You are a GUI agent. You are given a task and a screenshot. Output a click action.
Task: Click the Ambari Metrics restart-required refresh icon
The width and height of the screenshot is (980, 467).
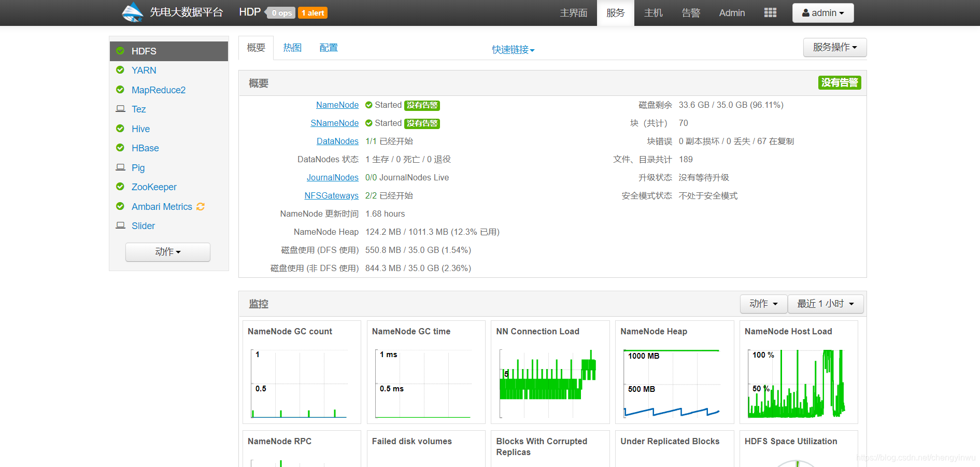click(x=201, y=206)
